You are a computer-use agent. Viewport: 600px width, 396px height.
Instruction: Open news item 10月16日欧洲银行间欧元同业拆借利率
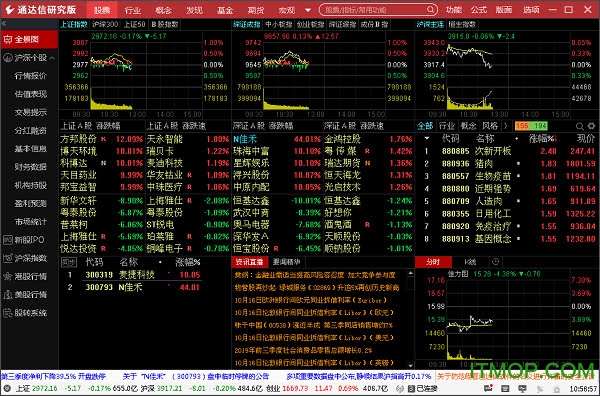click(311, 300)
